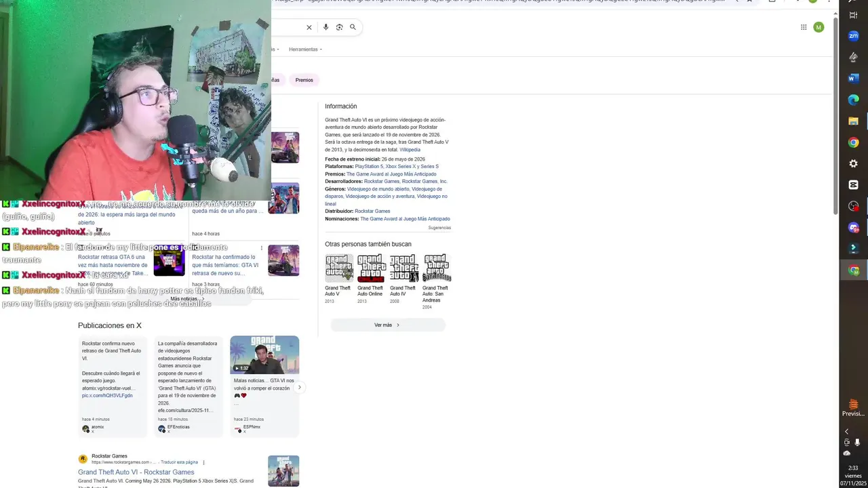Click the microphone icon in the system tray
Image resolution: width=868 pixels, height=488 pixels.
pyautogui.click(x=858, y=442)
